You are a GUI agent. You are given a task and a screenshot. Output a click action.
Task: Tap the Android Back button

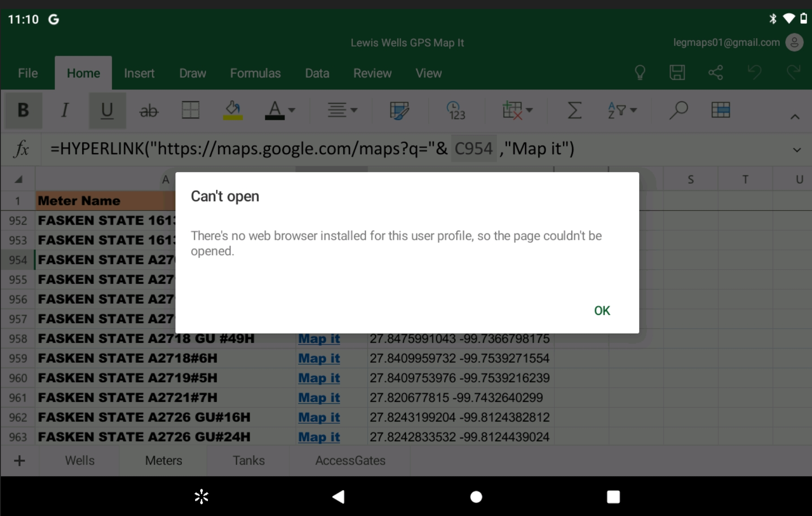(x=338, y=497)
